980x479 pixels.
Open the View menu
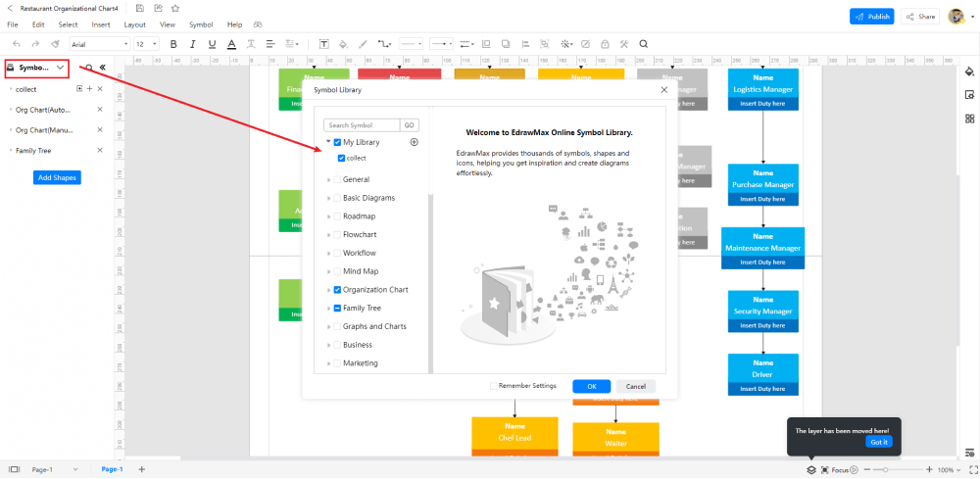click(x=168, y=25)
